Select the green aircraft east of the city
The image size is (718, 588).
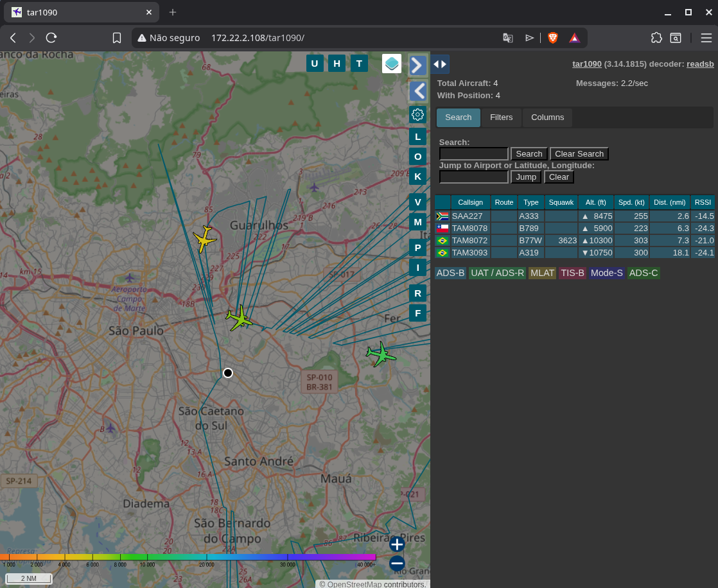click(381, 354)
